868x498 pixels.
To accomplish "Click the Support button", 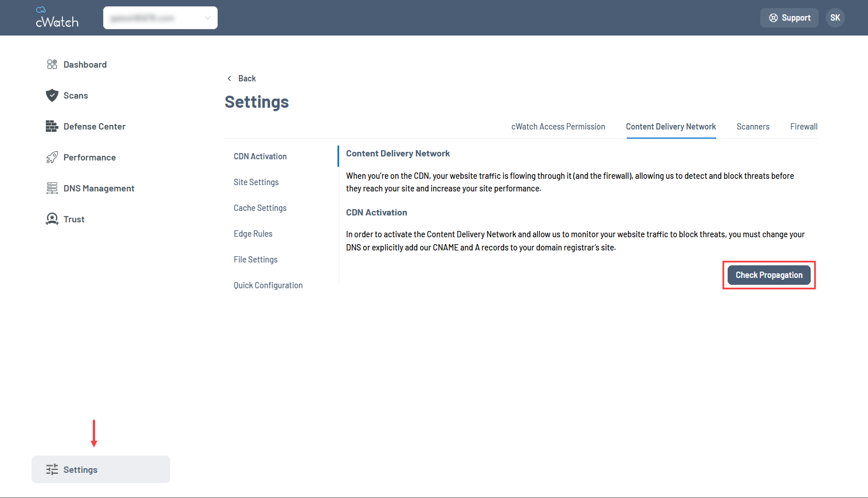I will (x=790, y=18).
